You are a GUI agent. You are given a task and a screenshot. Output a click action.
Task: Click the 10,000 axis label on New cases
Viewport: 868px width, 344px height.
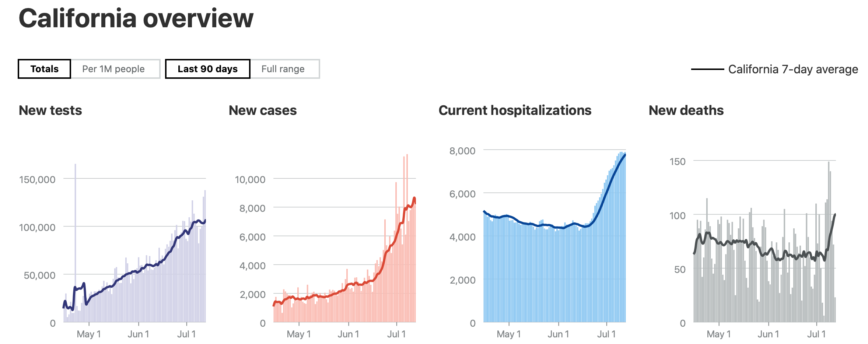coord(250,180)
